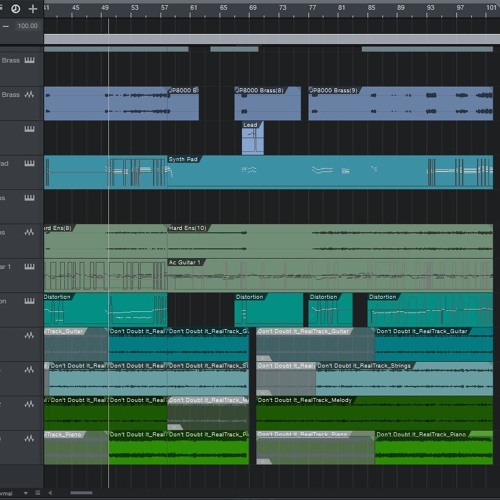Click keyboard icon on empty track below Synth Pad
Viewport: 500px width, 500px height.
29,198
